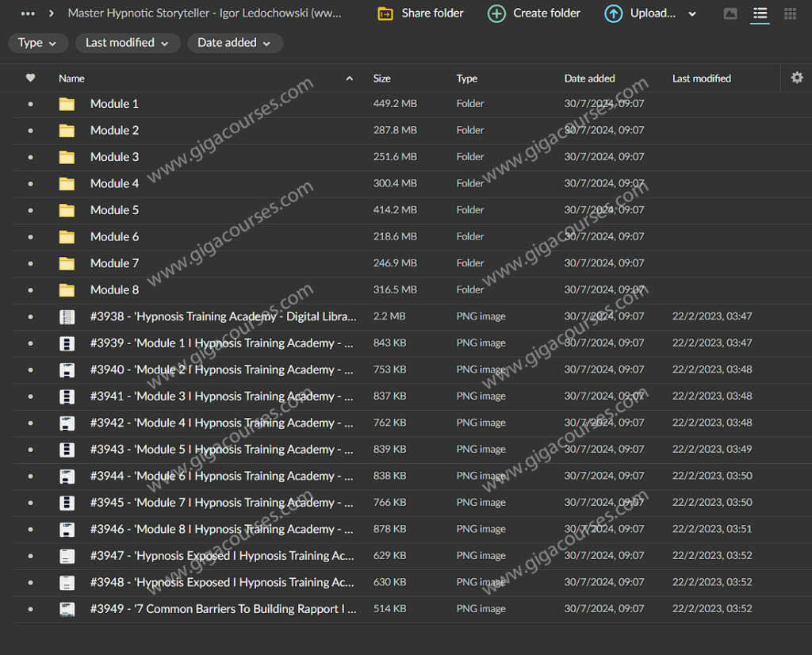Screen dimensions: 812x655
Task: Click the Create folder button
Action: point(534,13)
